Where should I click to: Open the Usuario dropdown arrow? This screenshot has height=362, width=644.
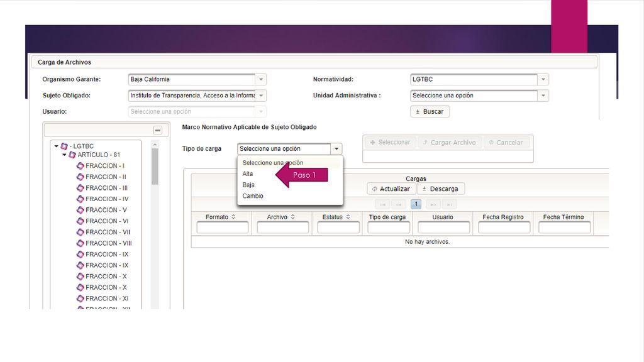261,111
